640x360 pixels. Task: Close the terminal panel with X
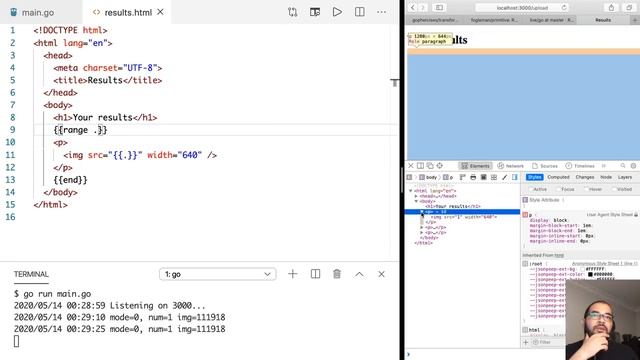381,274
